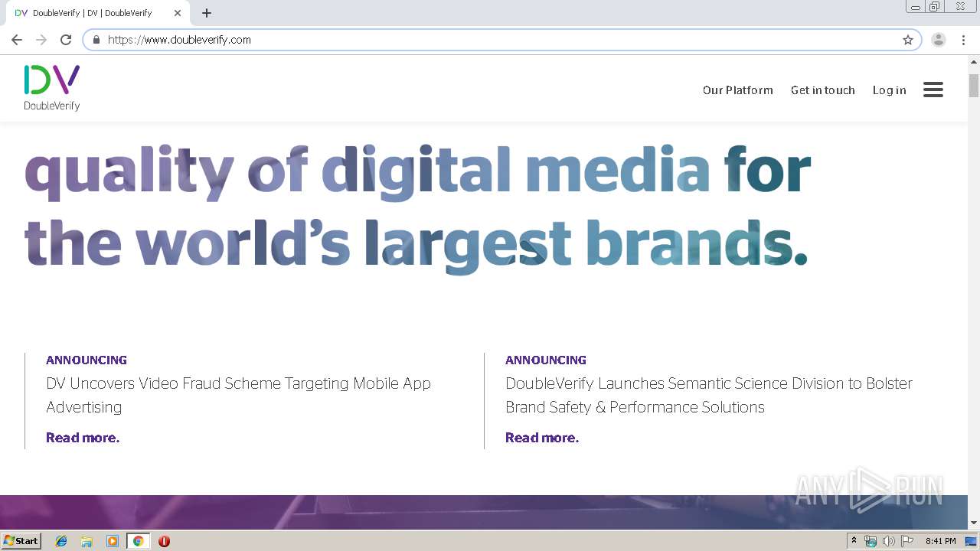
Task: Click the show desktop tray icon
Action: (971, 541)
